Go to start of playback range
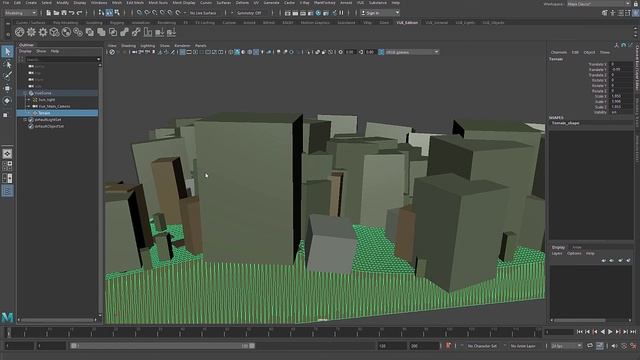 tap(580, 332)
